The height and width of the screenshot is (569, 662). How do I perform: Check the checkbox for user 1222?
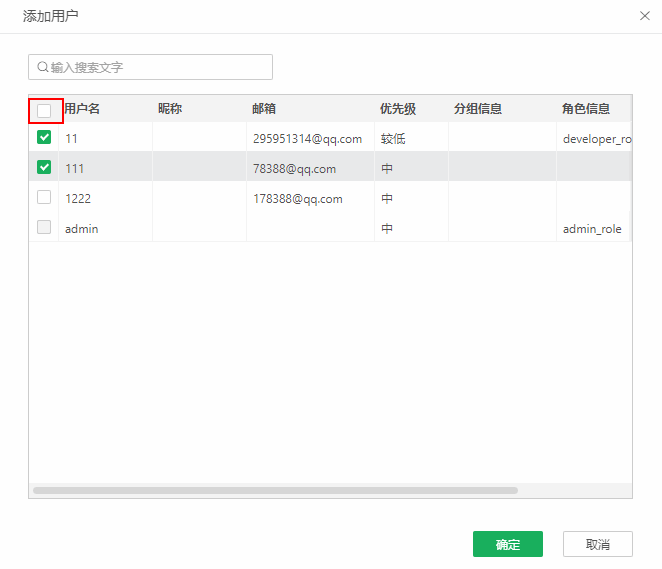coord(44,197)
